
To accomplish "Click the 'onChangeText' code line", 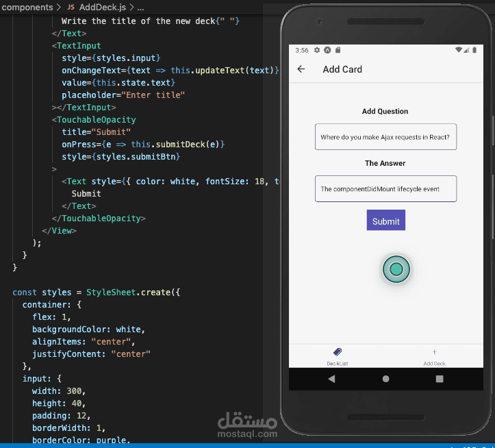I will (x=170, y=71).
